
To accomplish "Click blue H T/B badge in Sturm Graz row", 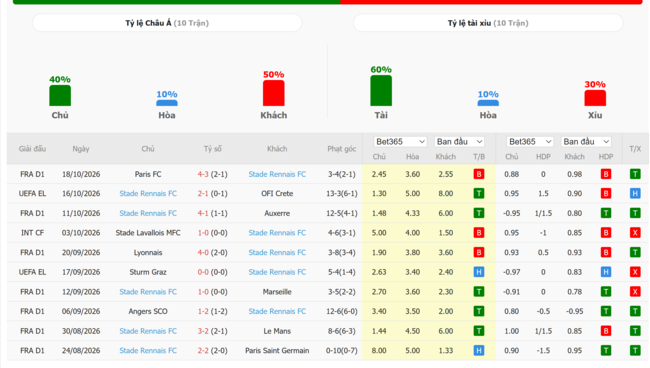I will (x=479, y=272).
